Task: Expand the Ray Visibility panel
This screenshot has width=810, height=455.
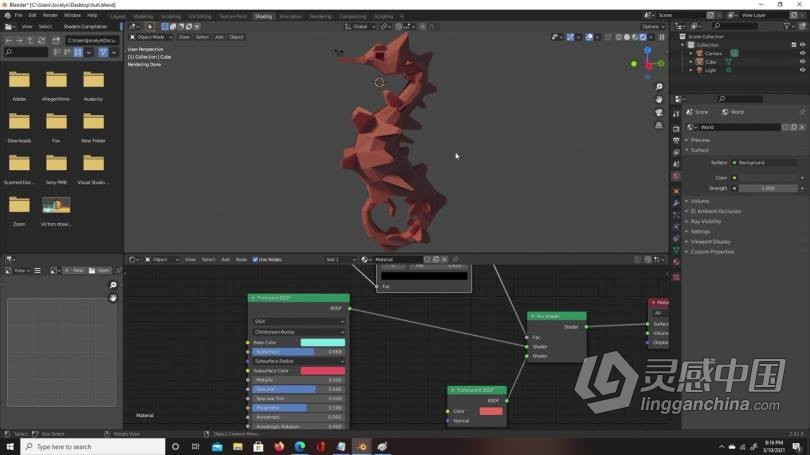Action: pos(706,222)
